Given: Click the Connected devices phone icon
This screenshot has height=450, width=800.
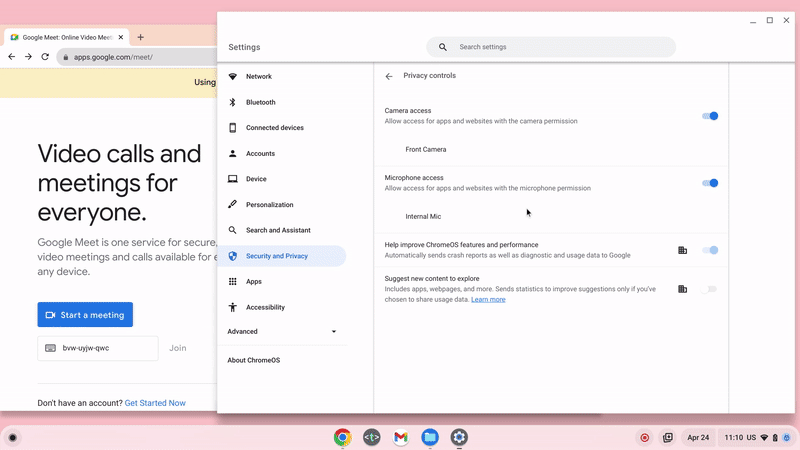Looking at the screenshot, I should coord(233,128).
